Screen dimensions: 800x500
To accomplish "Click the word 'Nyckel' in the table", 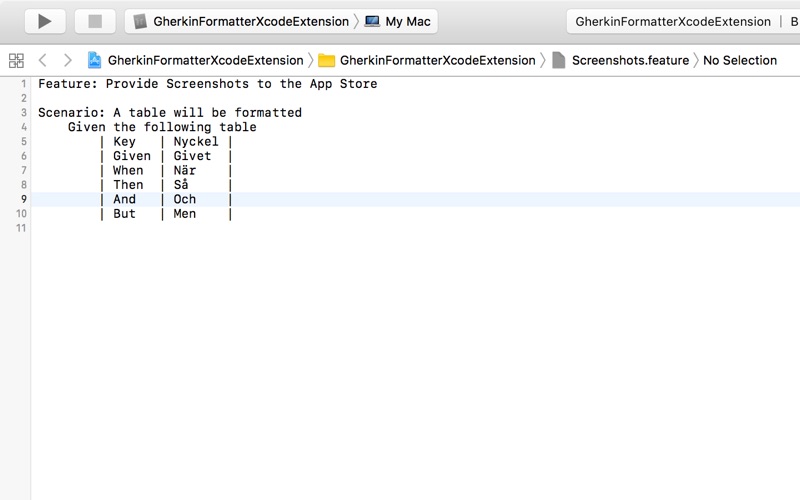I will point(196,141).
